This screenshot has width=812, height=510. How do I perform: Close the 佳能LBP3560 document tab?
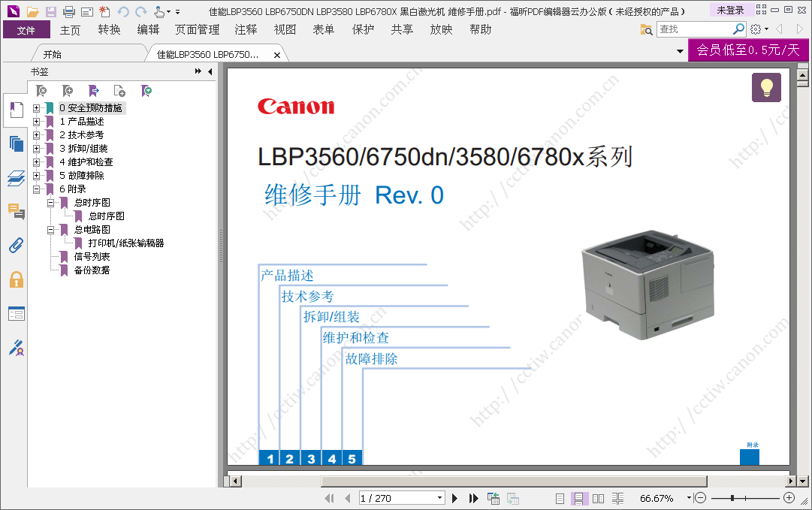coord(277,55)
